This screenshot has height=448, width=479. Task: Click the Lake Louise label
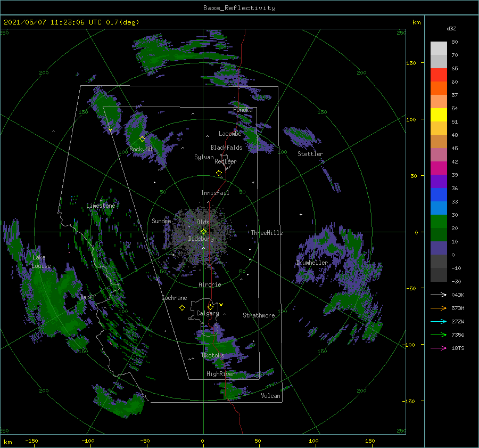tap(41, 262)
